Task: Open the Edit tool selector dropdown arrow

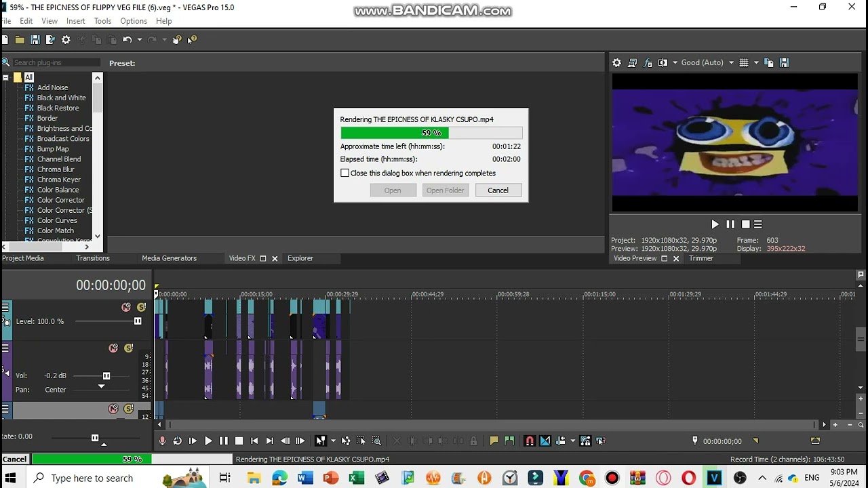Action: 333,441
